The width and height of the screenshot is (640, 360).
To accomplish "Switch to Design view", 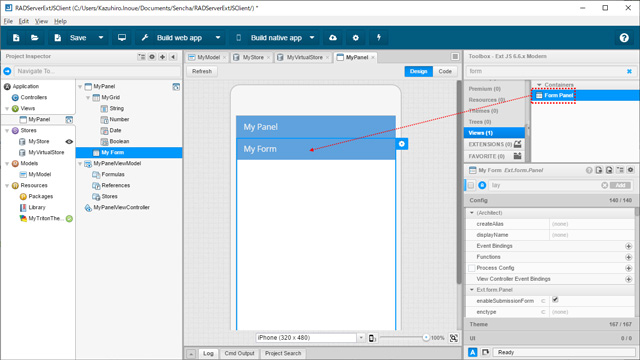I will pos(418,71).
